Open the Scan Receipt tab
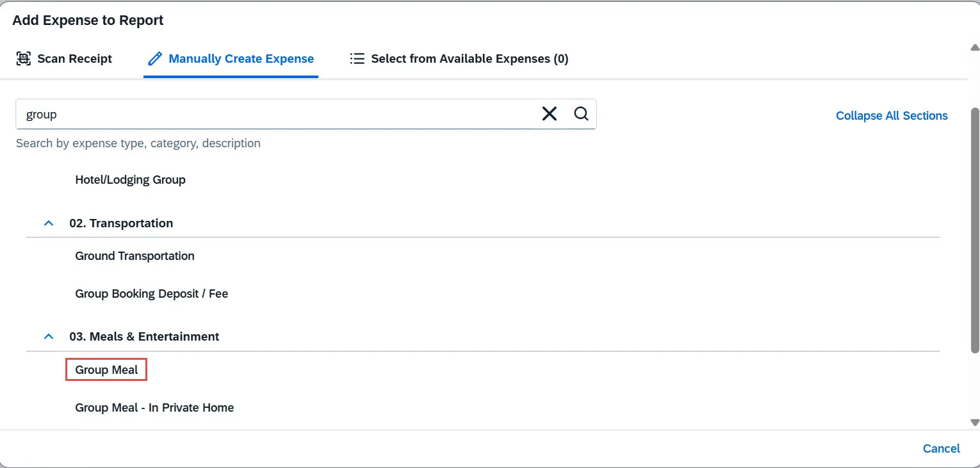Screen dimensions: 980x468 coord(64,59)
